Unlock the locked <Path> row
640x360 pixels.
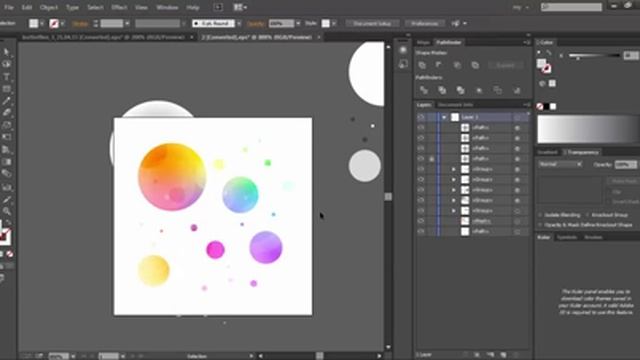[431, 159]
